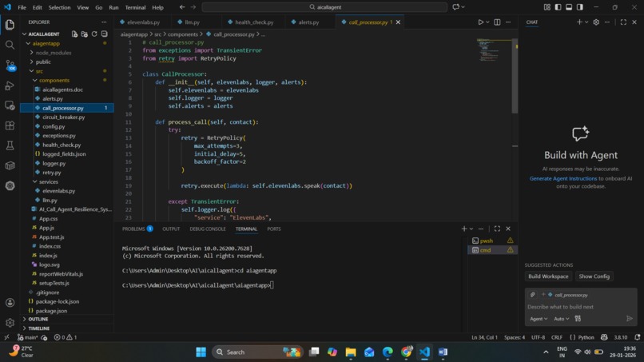The width and height of the screenshot is (644, 362).
Task: Send the chat message arrow
Action: click(x=629, y=318)
